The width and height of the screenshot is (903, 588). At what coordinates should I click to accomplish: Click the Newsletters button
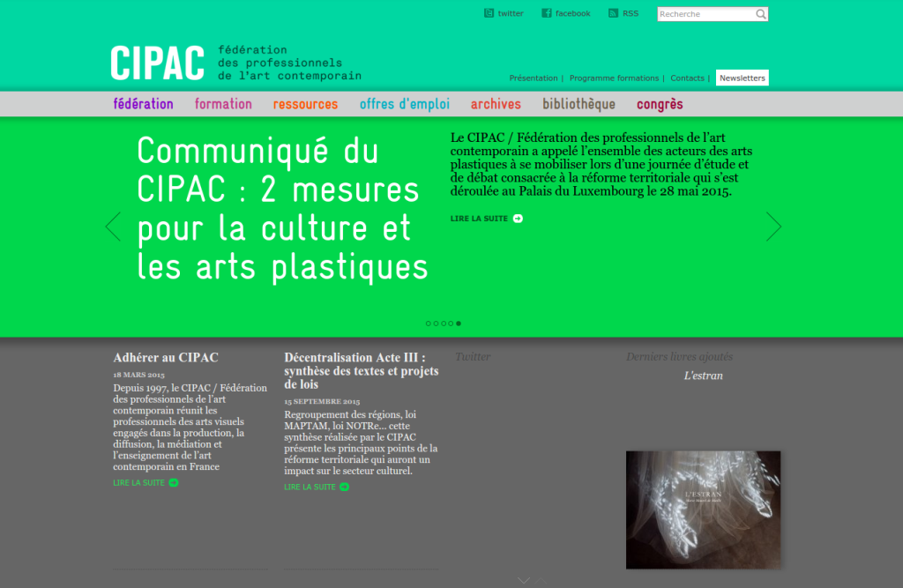[743, 78]
